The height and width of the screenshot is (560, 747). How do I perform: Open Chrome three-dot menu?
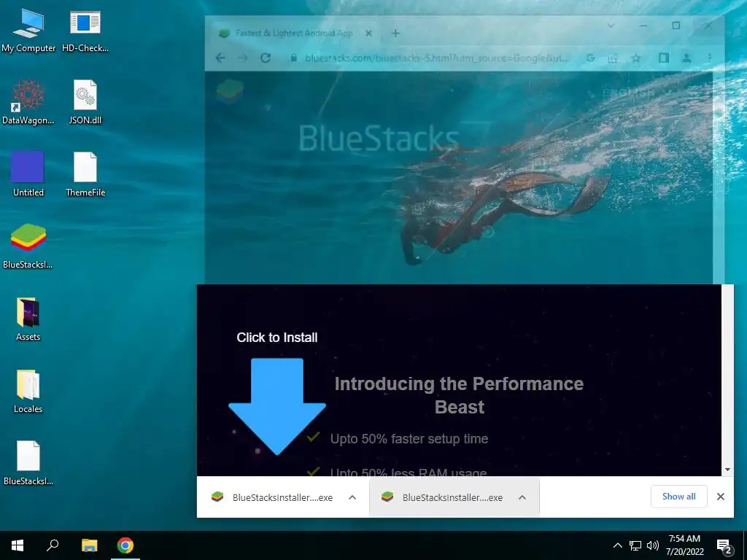[x=709, y=58]
